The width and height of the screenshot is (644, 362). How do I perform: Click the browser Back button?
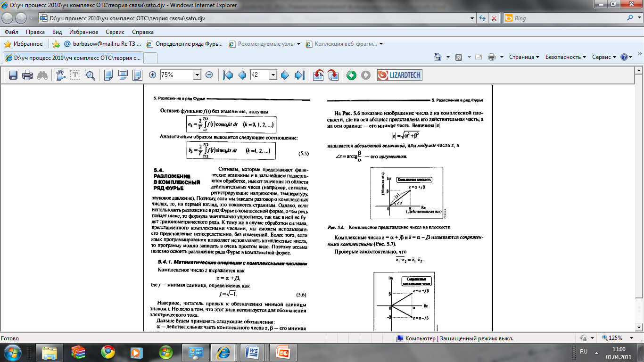tap(8, 18)
